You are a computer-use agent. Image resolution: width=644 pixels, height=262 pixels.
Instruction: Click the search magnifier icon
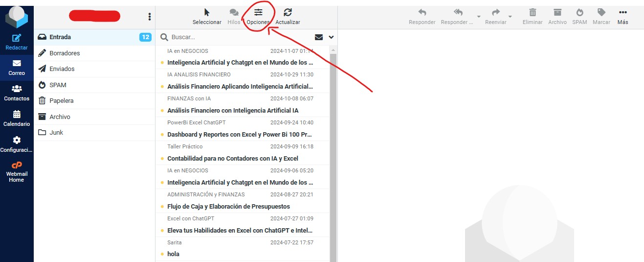pyautogui.click(x=164, y=37)
